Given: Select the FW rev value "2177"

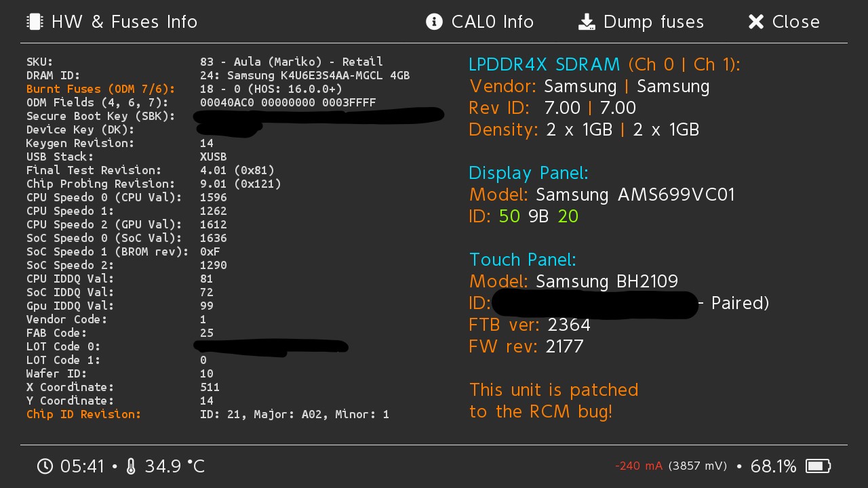Looking at the screenshot, I should coord(565,346).
